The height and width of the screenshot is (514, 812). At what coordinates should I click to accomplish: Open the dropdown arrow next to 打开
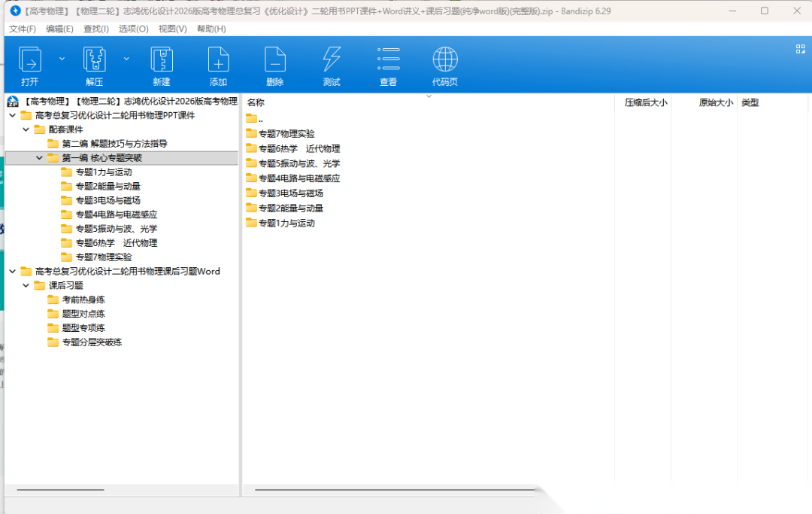pos(62,58)
